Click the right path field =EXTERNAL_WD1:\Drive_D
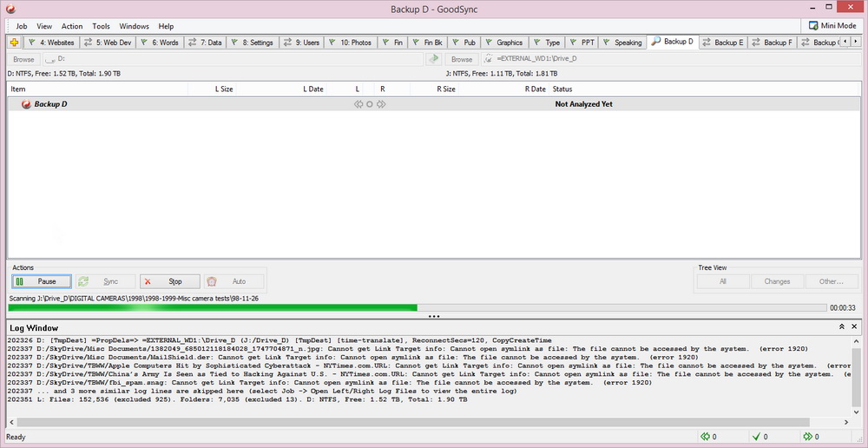 pos(670,59)
